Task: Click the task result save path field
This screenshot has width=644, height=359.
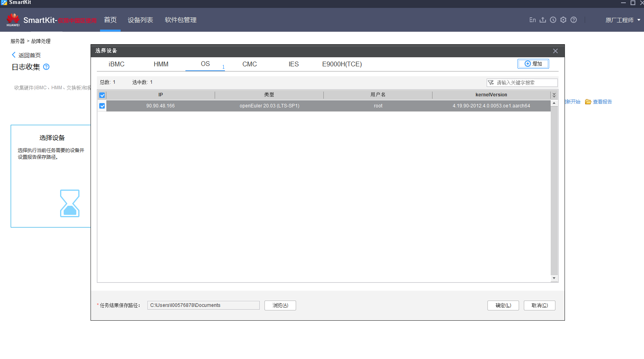Action: pos(204,305)
